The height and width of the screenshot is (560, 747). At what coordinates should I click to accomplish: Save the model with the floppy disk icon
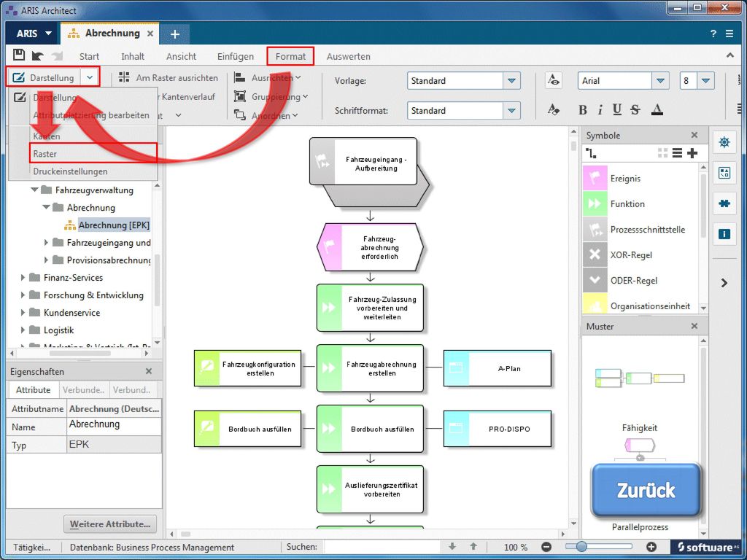18,55
